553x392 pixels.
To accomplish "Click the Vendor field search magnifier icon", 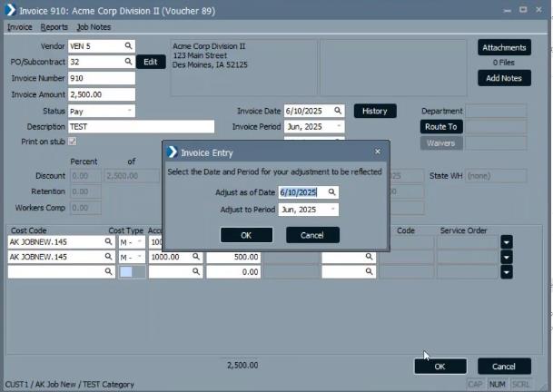I will [x=128, y=45].
